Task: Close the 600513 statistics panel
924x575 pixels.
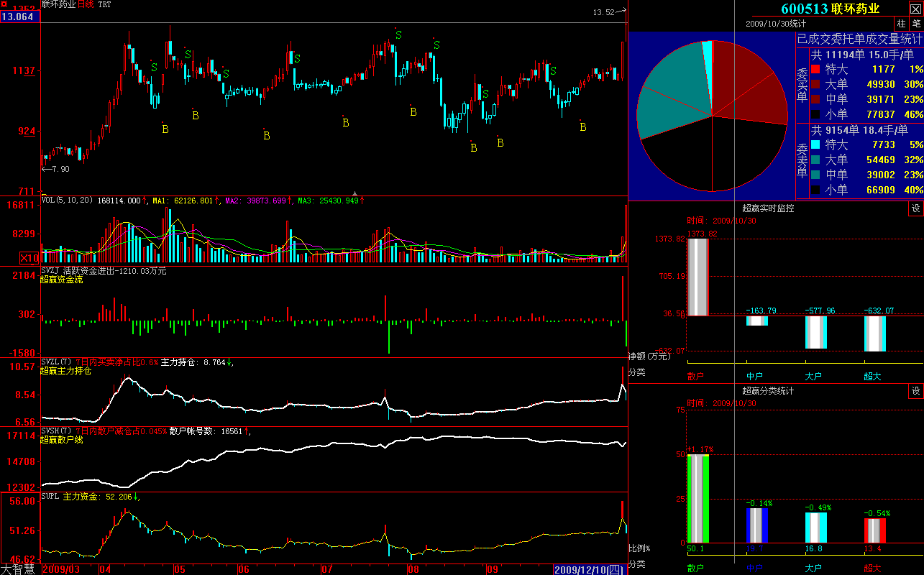Action: click(x=915, y=9)
